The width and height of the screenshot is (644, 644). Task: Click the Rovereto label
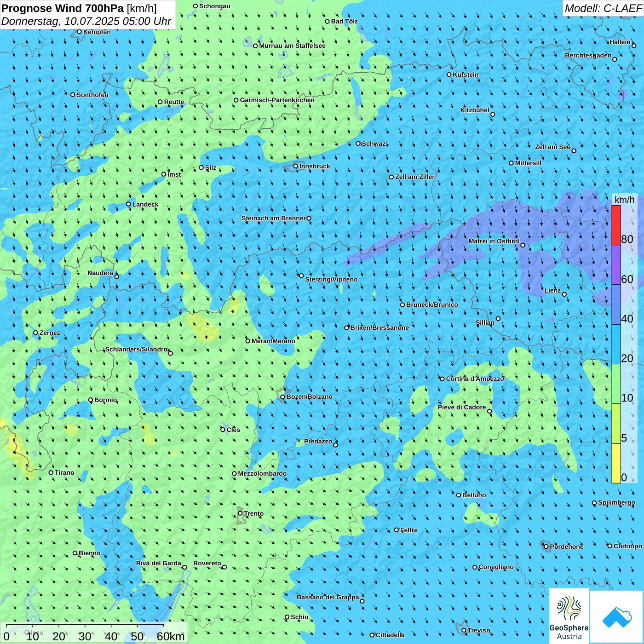207,563
